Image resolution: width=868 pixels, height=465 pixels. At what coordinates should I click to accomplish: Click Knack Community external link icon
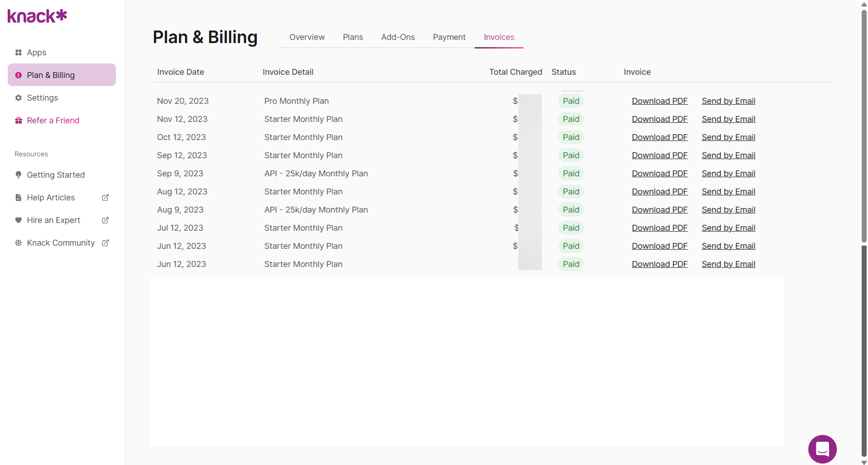106,243
